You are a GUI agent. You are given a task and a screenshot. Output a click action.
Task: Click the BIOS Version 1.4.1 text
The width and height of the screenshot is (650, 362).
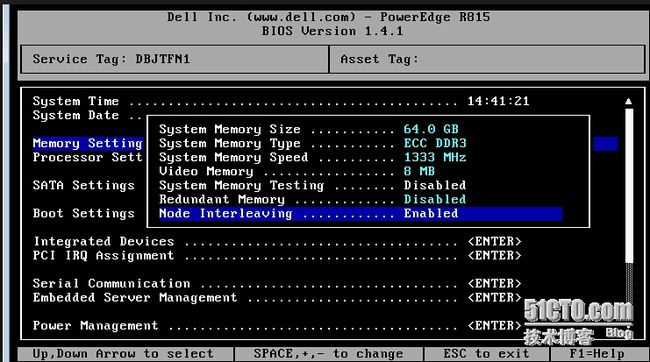pos(332,32)
